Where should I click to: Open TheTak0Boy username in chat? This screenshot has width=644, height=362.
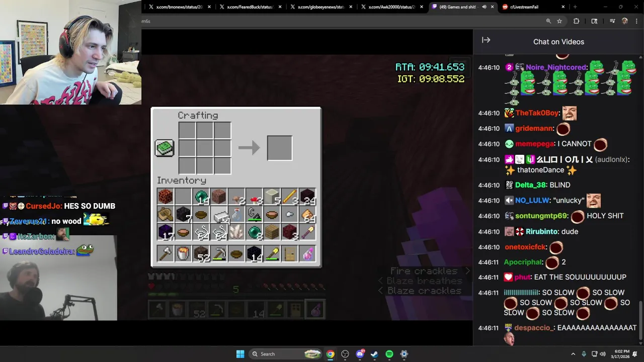pos(537,113)
